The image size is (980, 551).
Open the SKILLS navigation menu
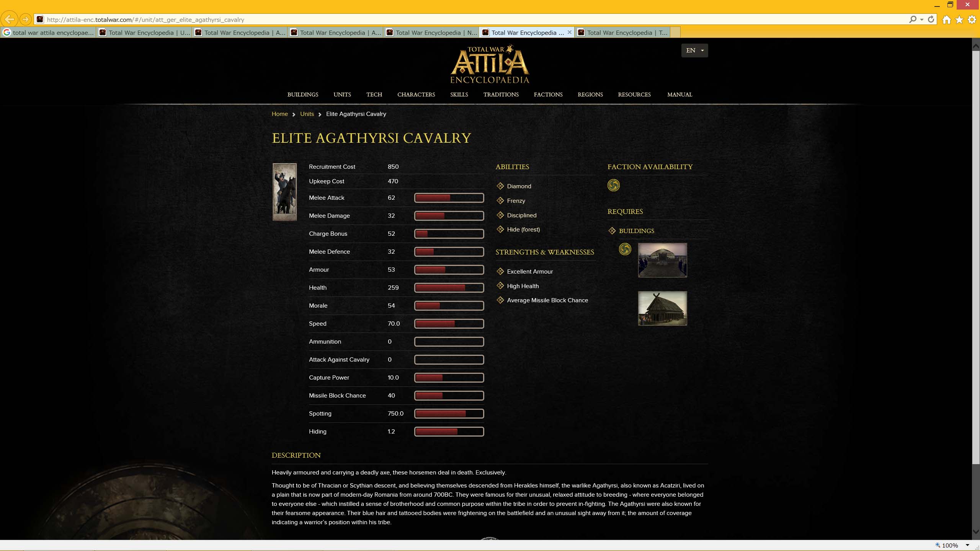459,95
